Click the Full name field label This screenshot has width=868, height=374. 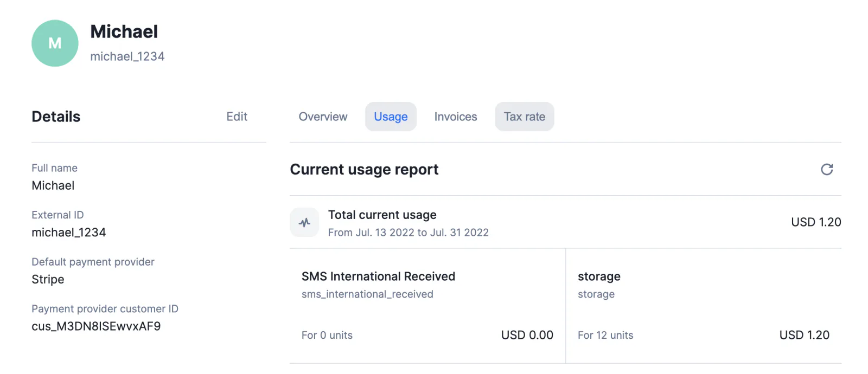(54, 168)
